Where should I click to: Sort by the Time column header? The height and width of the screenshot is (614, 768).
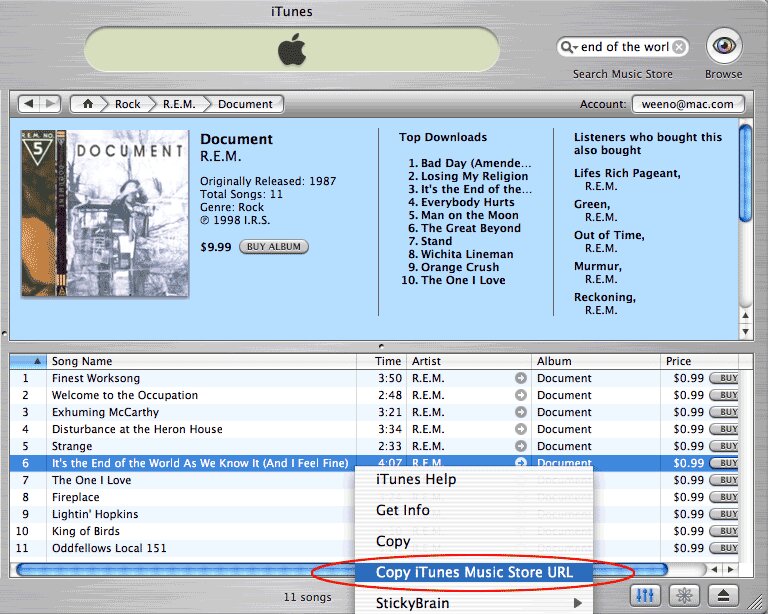(382, 361)
